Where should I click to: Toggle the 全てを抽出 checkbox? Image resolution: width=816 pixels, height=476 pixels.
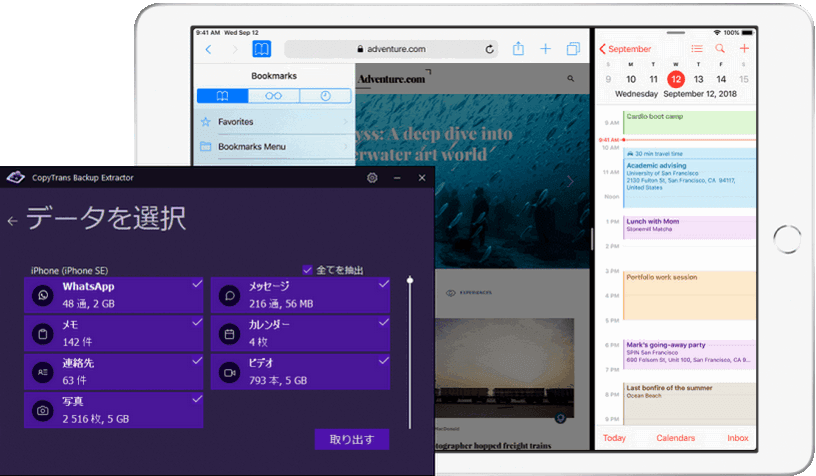(307, 269)
